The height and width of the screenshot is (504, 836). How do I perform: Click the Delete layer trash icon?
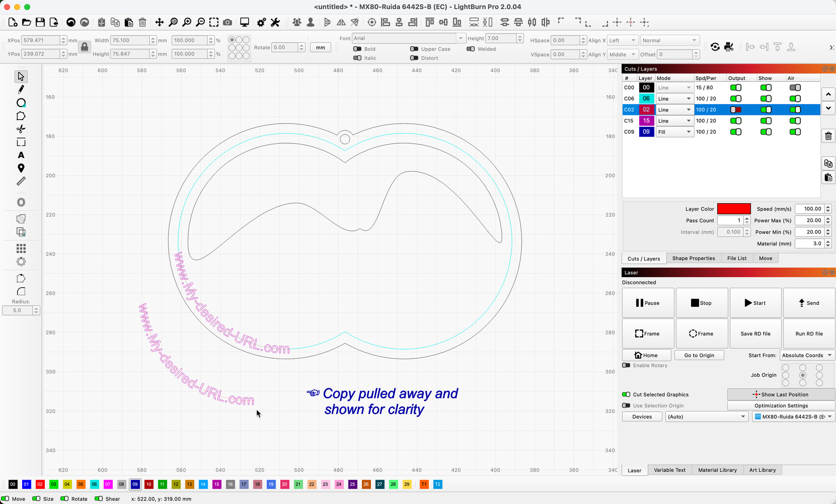pyautogui.click(x=828, y=136)
